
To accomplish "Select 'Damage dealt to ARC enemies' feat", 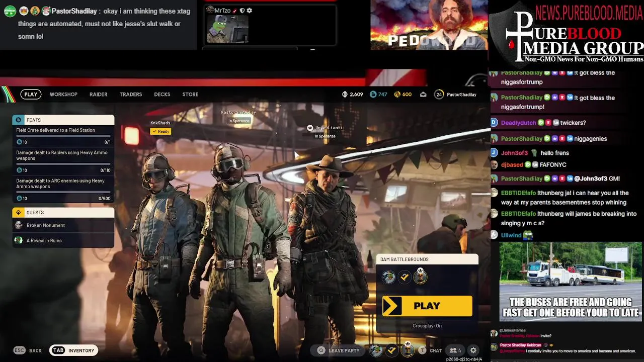I will coord(63,189).
